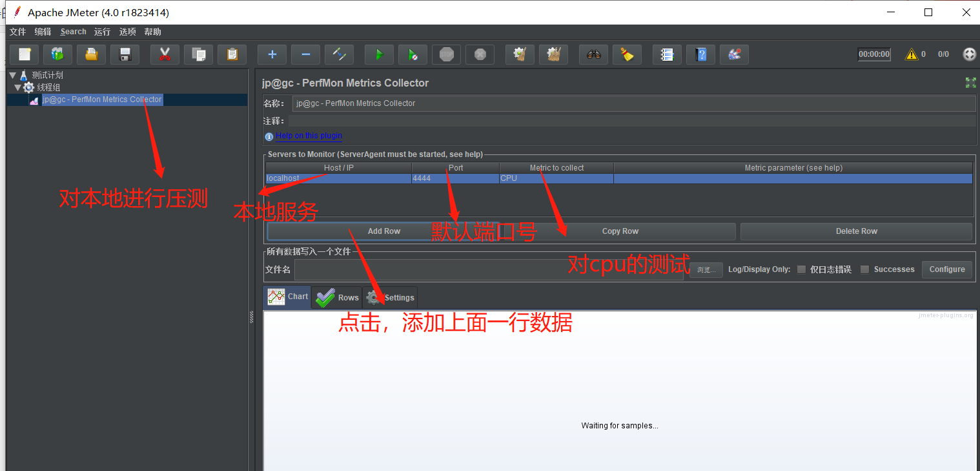
Task: Open the 编辑 menu
Action: click(x=43, y=32)
